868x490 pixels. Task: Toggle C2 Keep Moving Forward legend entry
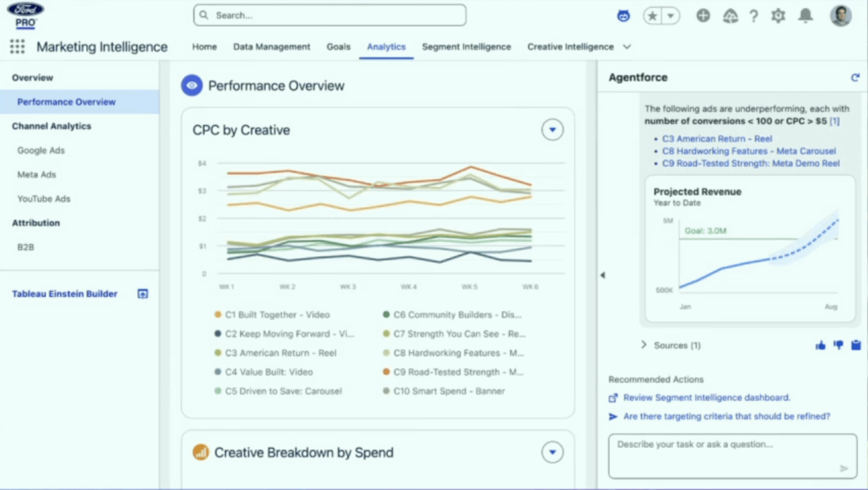coord(284,334)
